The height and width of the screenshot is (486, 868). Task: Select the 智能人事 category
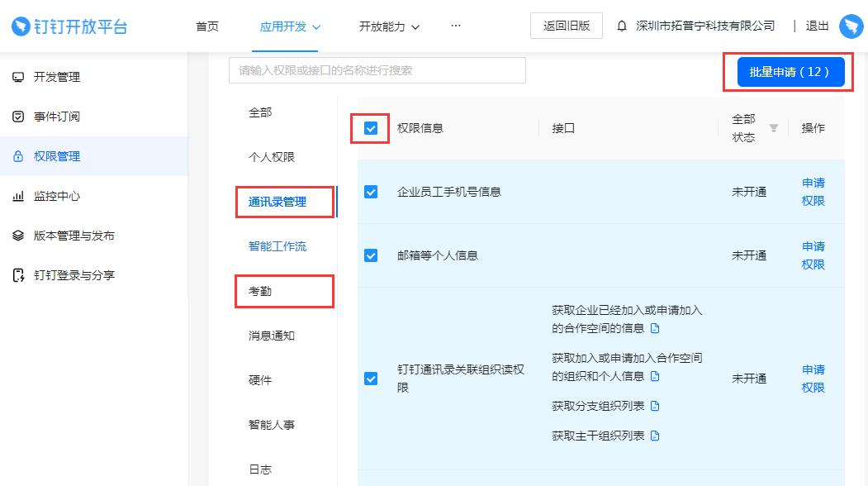click(x=271, y=425)
